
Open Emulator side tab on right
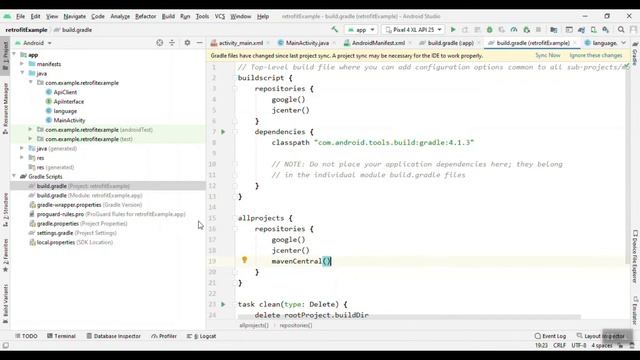[635, 310]
